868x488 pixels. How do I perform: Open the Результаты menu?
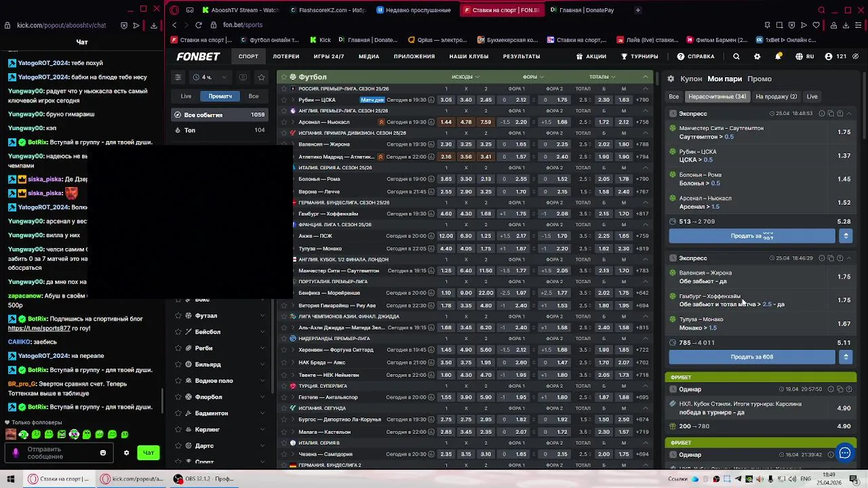point(521,56)
